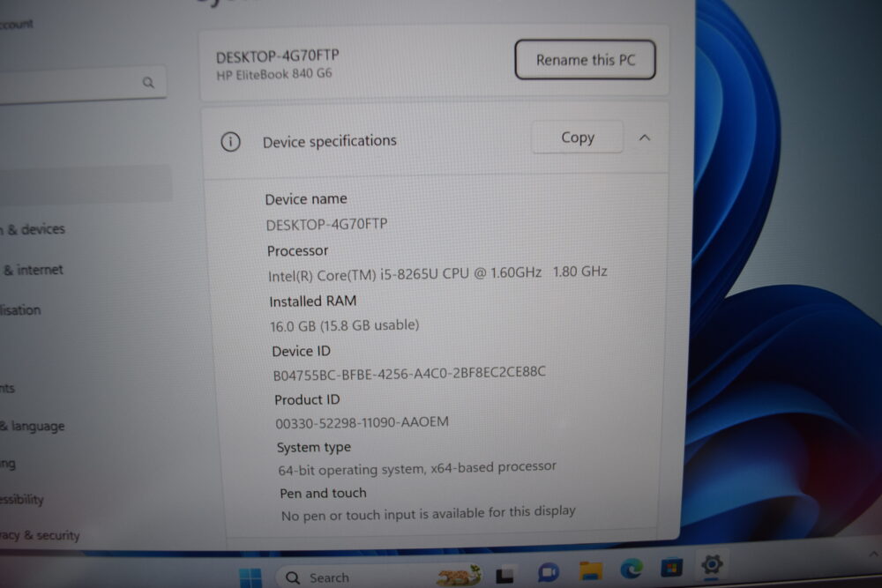The image size is (882, 588).
Task: Open File Explorer from the taskbar
Action: (591, 570)
